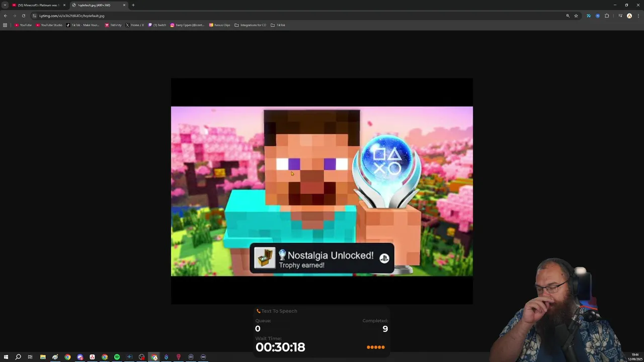Reload the current page

point(23,16)
